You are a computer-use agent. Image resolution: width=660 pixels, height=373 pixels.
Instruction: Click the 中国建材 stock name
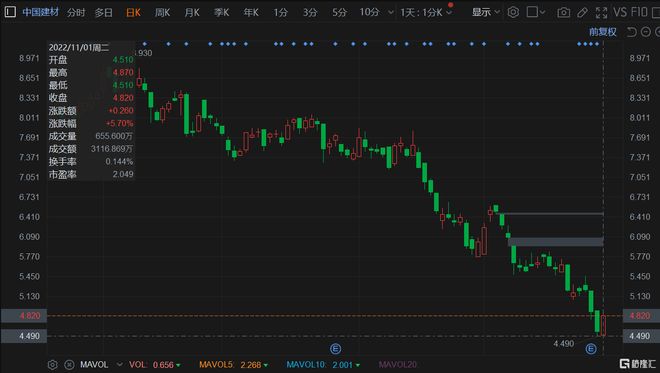pyautogui.click(x=40, y=12)
